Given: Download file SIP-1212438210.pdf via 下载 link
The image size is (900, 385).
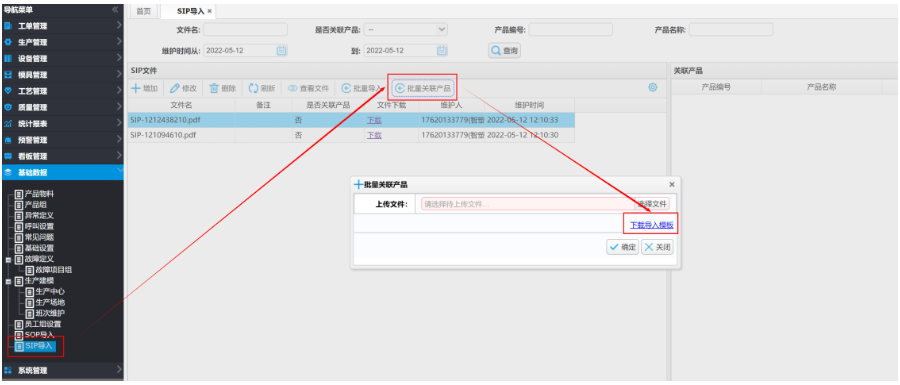Looking at the screenshot, I should tap(374, 120).
